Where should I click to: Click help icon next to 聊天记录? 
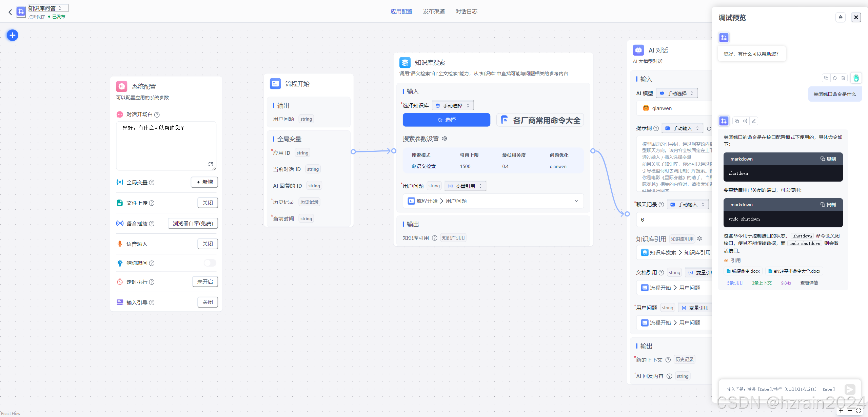661,205
